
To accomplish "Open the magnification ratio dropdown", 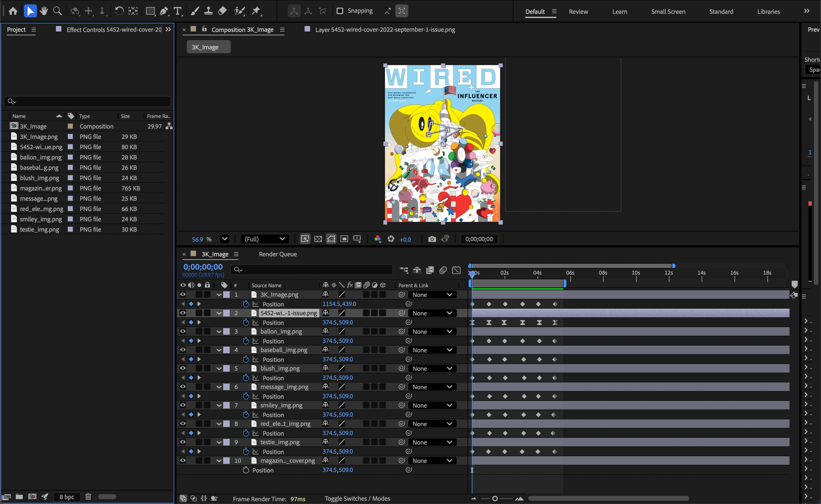I will (x=225, y=239).
